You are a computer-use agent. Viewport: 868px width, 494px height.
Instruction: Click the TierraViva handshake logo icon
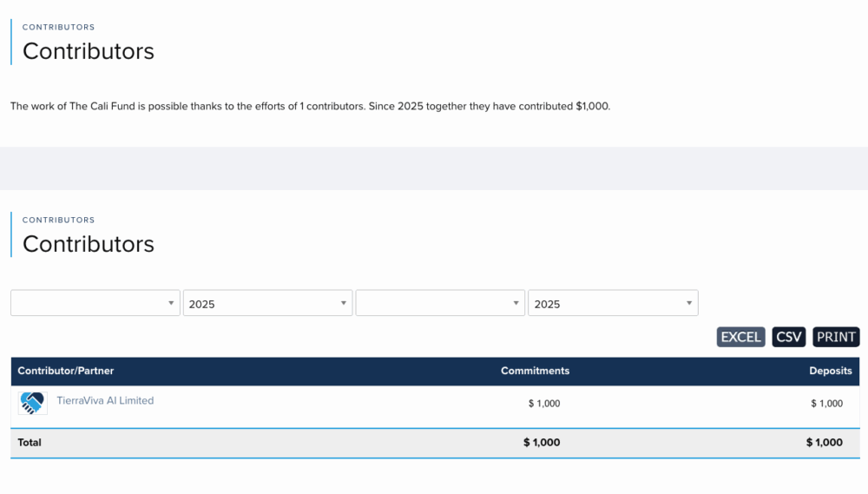click(x=32, y=403)
